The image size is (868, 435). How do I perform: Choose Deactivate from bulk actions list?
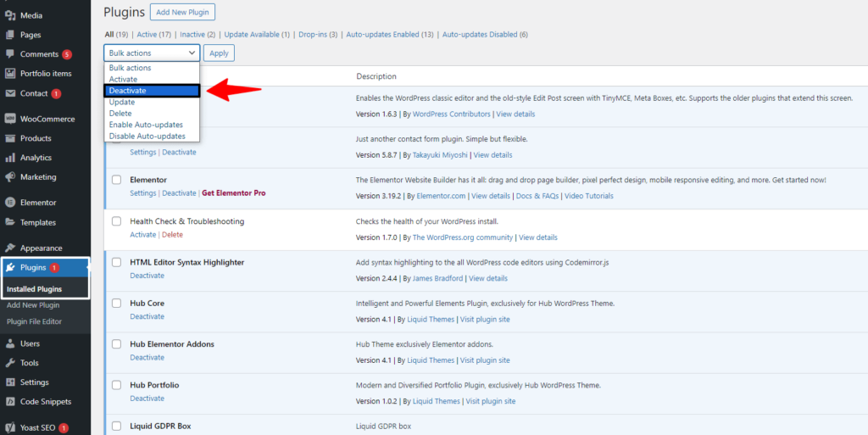pyautogui.click(x=152, y=91)
